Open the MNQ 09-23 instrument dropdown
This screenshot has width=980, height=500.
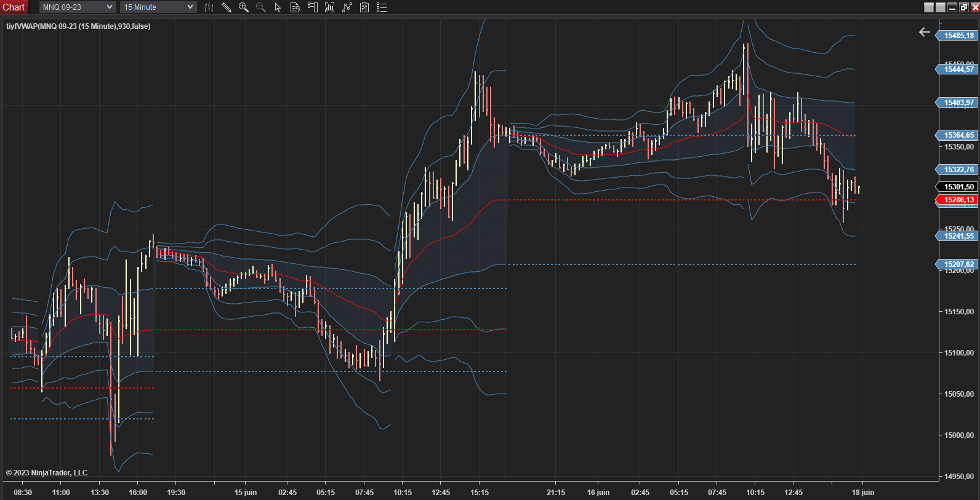[x=78, y=7]
